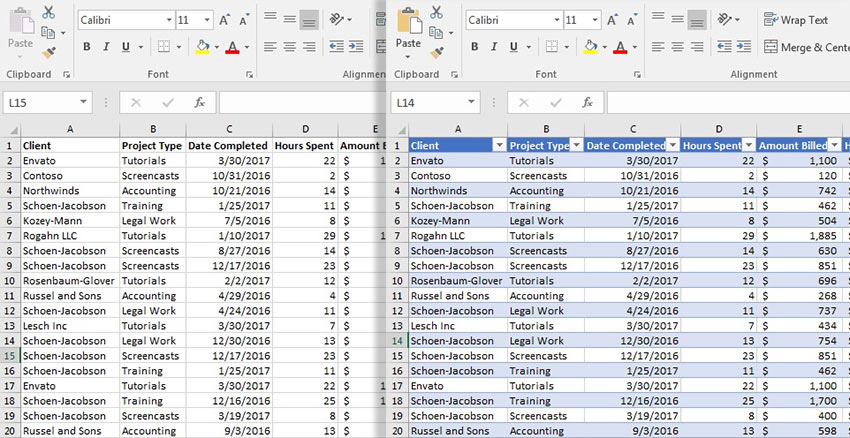Click Decrease Indent in left window

point(337,47)
